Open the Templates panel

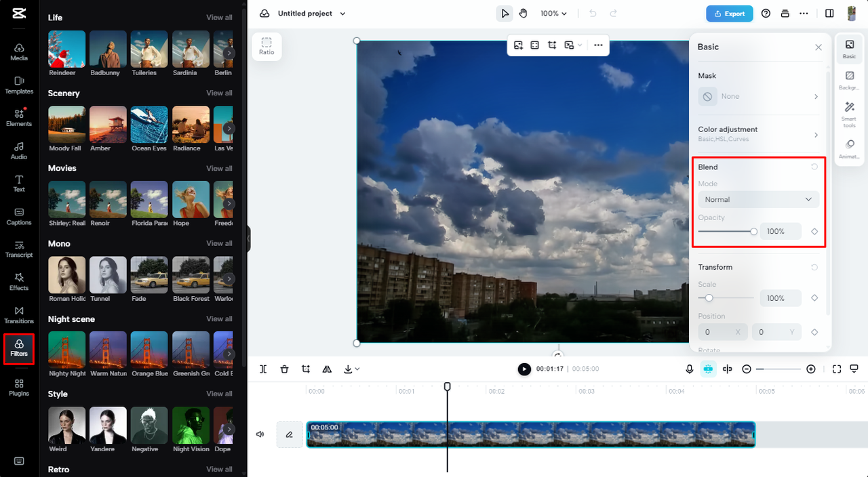(x=19, y=85)
